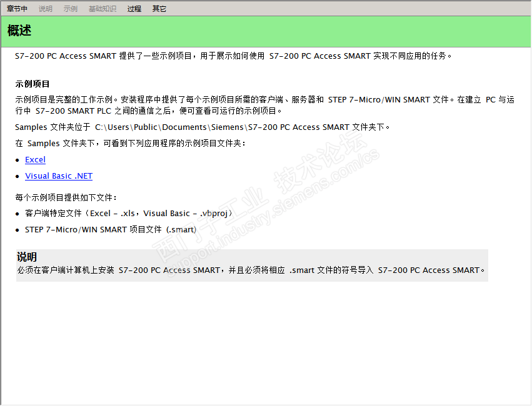Click the Samples folder path line
Viewport: 532px width, 406px height.
(x=202, y=127)
